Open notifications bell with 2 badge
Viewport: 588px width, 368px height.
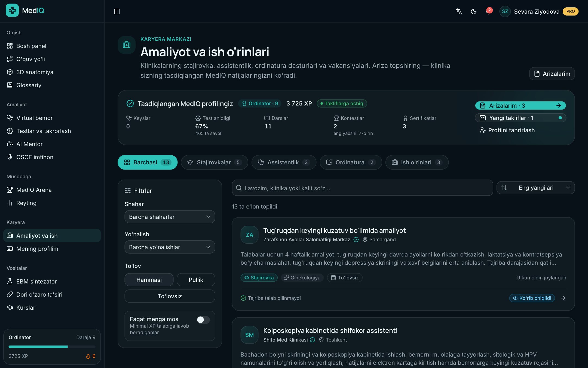tap(488, 11)
